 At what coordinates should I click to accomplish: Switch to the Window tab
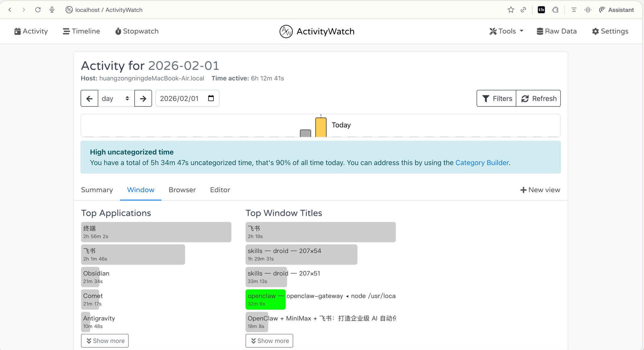(141, 190)
